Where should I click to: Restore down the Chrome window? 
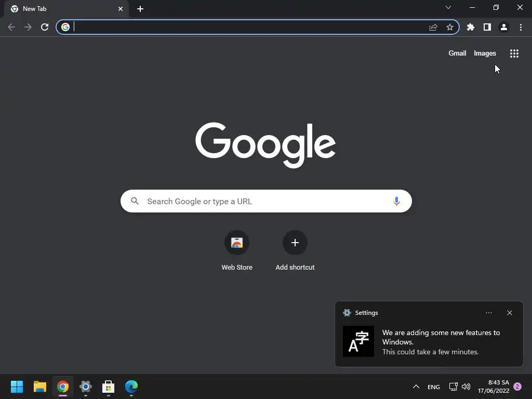496,7
